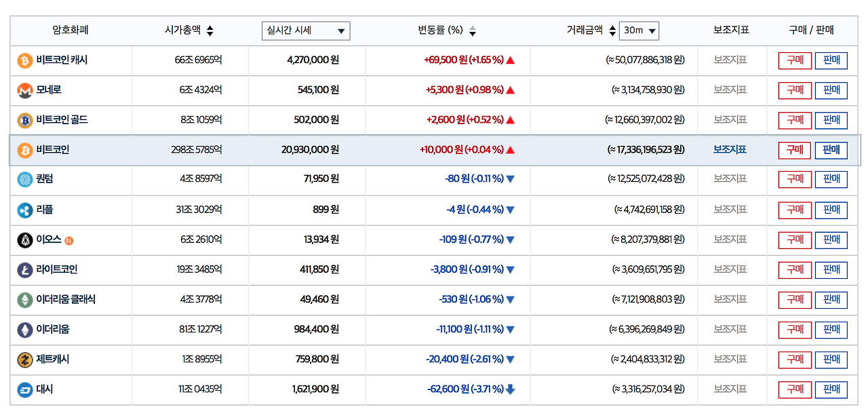Sort by 거래금액 using its sort arrows

point(612,31)
